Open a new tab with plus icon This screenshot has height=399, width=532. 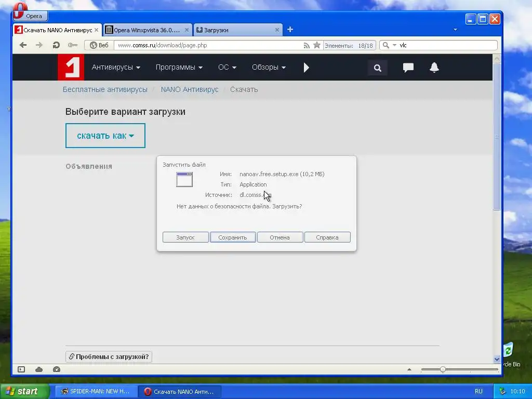click(290, 30)
